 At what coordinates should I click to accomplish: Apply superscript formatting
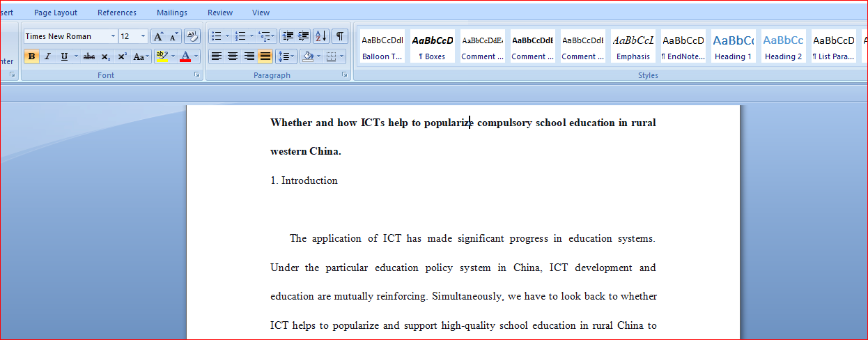tap(122, 56)
